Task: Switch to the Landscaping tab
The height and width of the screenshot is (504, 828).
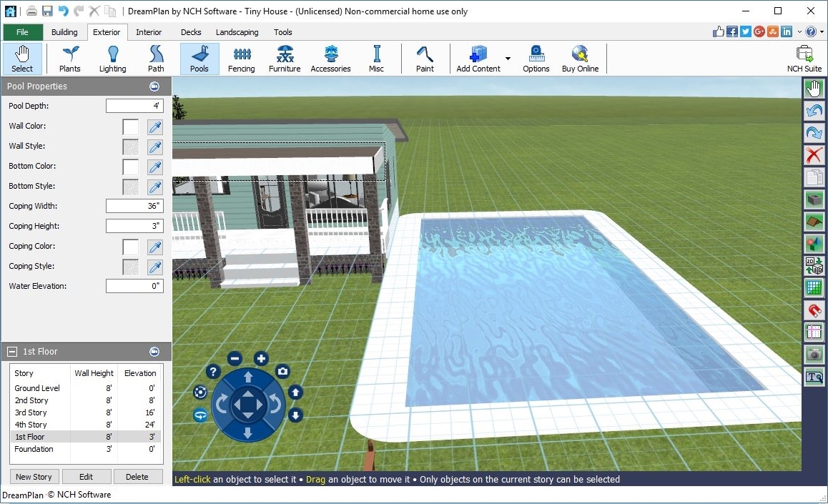Action: 237,32
